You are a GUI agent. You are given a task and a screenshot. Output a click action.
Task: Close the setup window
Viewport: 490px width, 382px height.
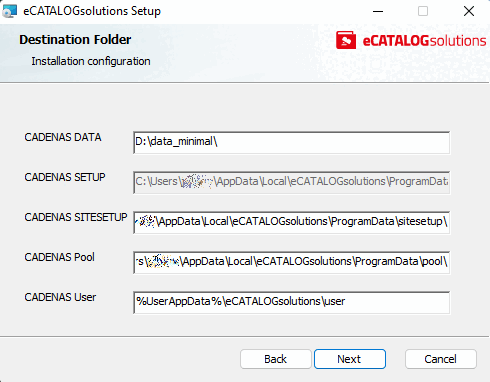pyautogui.click(x=469, y=11)
